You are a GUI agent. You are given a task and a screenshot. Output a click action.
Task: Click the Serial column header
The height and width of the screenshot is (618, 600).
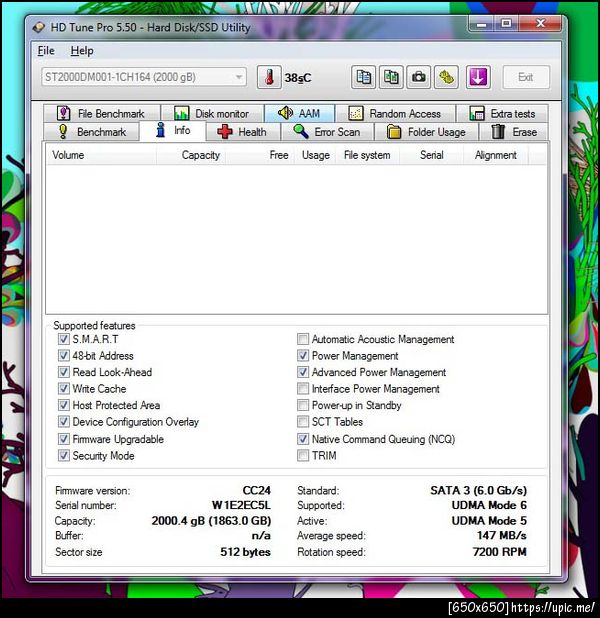(x=431, y=155)
